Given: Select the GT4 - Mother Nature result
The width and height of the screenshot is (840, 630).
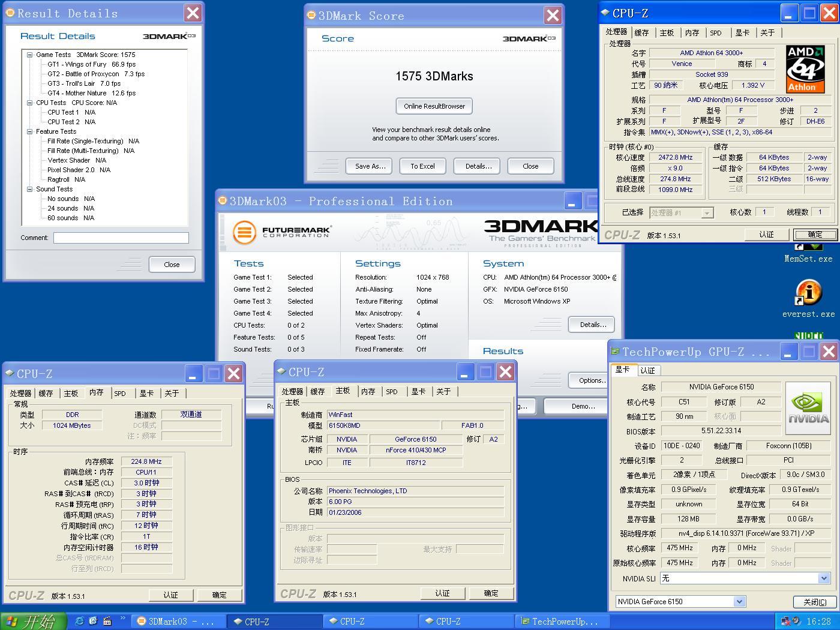Looking at the screenshot, I should click(91, 93).
